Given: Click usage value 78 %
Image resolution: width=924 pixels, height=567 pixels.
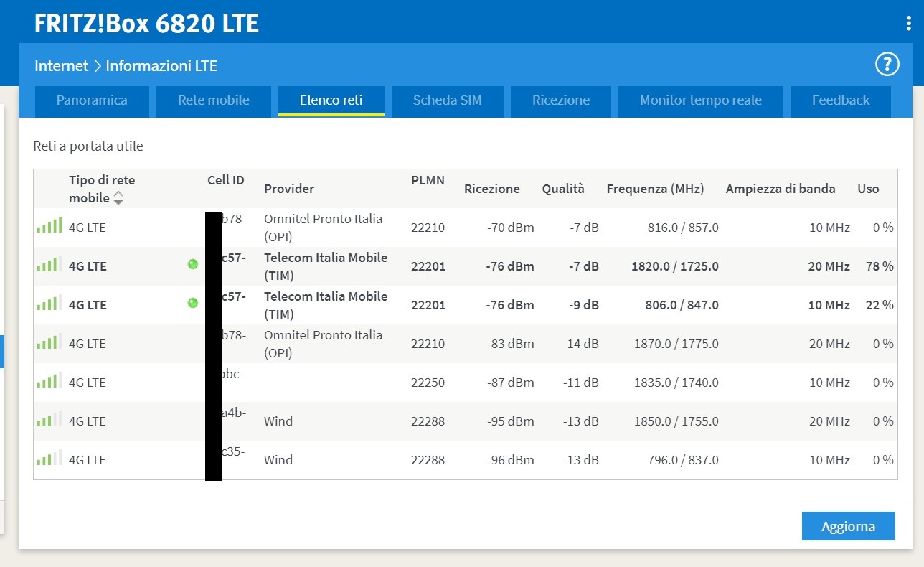Looking at the screenshot, I should [880, 266].
